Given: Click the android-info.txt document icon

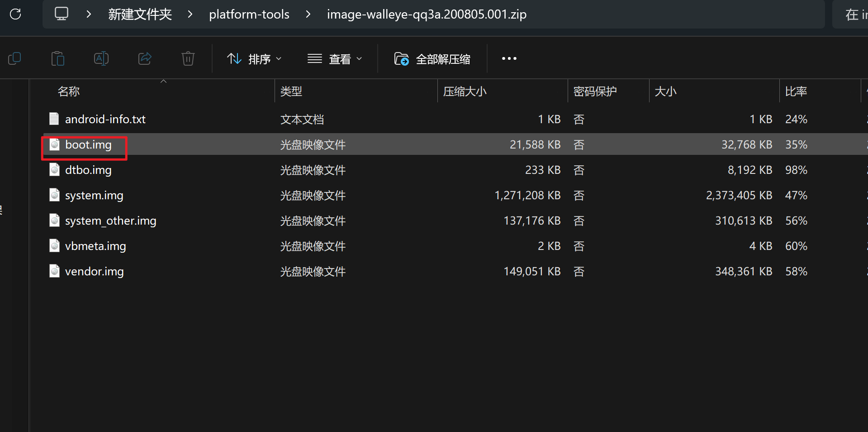Looking at the screenshot, I should pyautogui.click(x=54, y=119).
